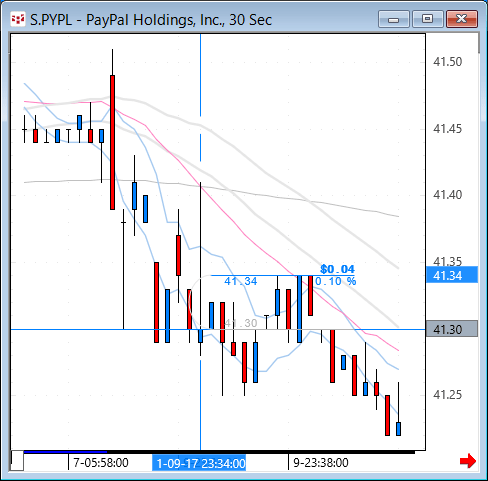This screenshot has height=481, width=488.
Task: Click the vertical scrollbar thumb at top right
Action: click(479, 43)
